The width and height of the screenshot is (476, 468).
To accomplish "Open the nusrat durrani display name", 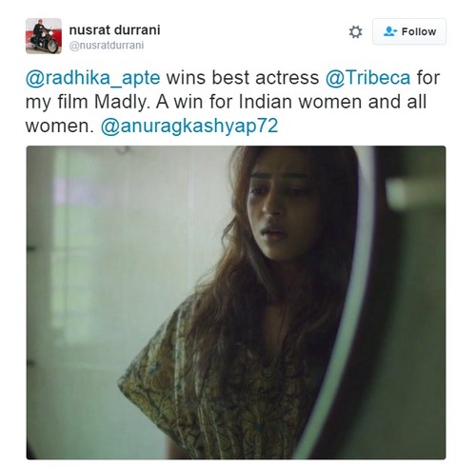I will click(x=114, y=30).
